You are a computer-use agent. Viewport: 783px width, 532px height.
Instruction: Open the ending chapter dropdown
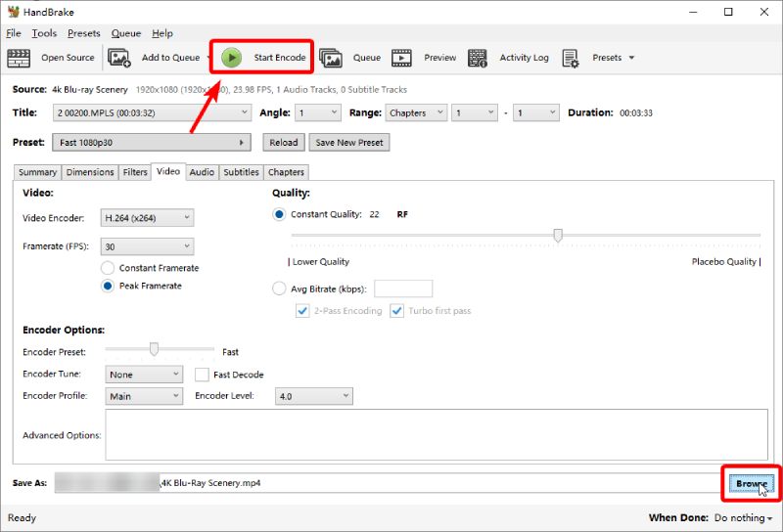[535, 112]
